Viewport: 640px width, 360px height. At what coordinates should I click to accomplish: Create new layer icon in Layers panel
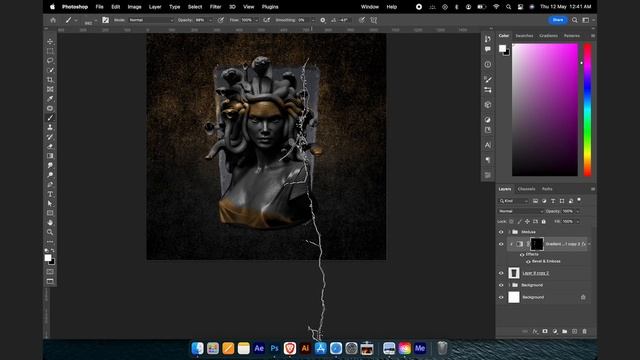click(574, 331)
